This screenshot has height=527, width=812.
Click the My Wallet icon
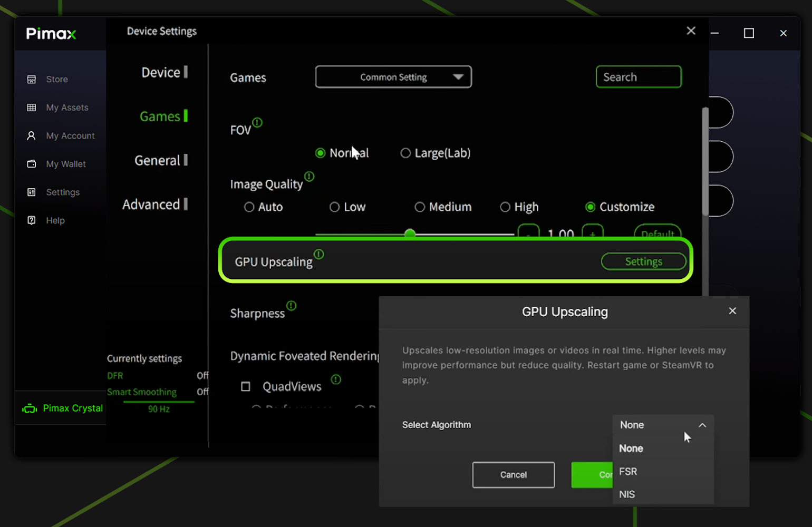click(32, 164)
